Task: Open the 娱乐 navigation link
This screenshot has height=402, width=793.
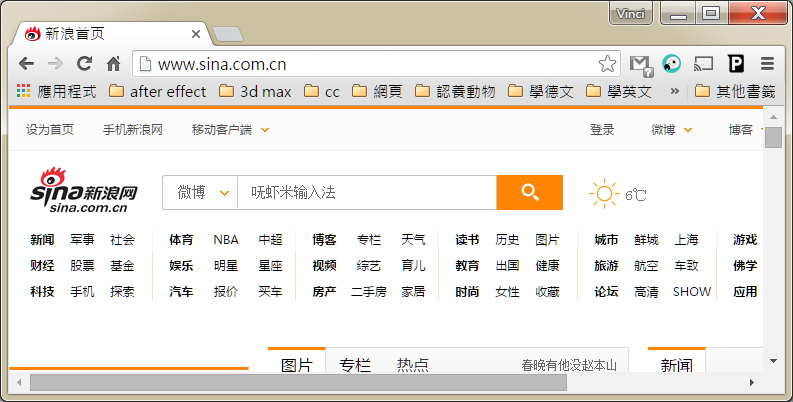Action: [x=181, y=265]
